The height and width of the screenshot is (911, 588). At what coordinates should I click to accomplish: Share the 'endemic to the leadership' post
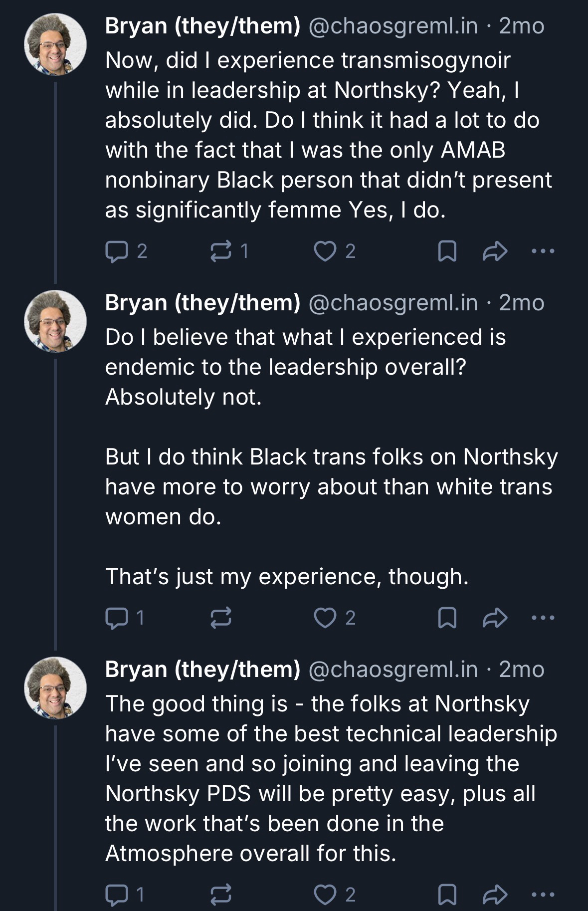(x=495, y=618)
